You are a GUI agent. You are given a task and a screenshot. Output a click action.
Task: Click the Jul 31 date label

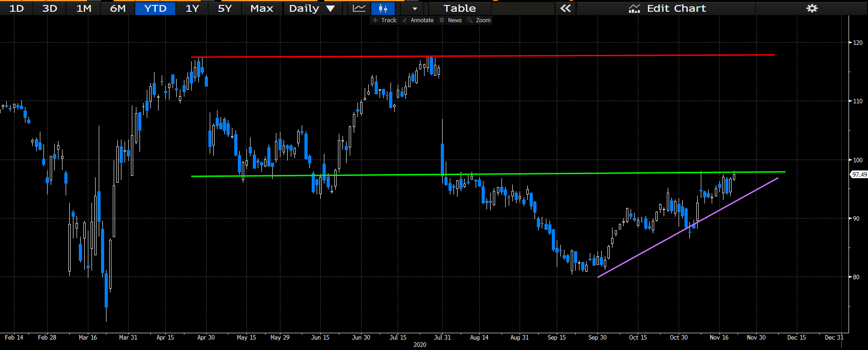pos(443,337)
